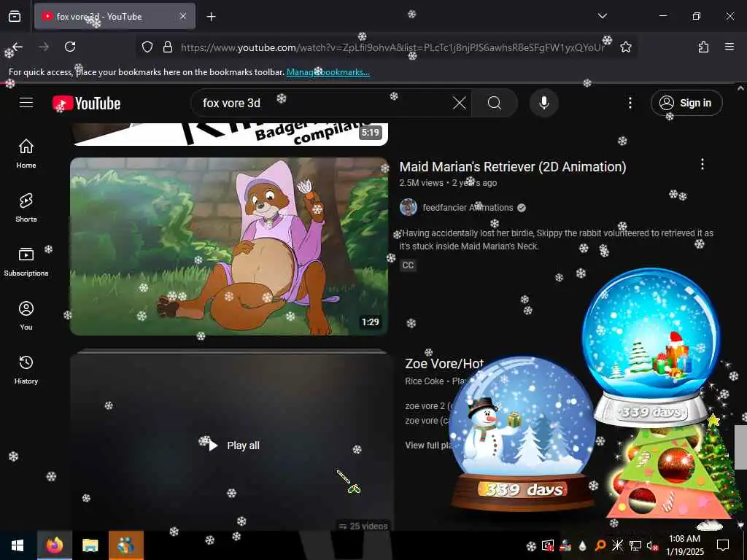
Task: Open feedfancier Animations channel name
Action: point(468,208)
